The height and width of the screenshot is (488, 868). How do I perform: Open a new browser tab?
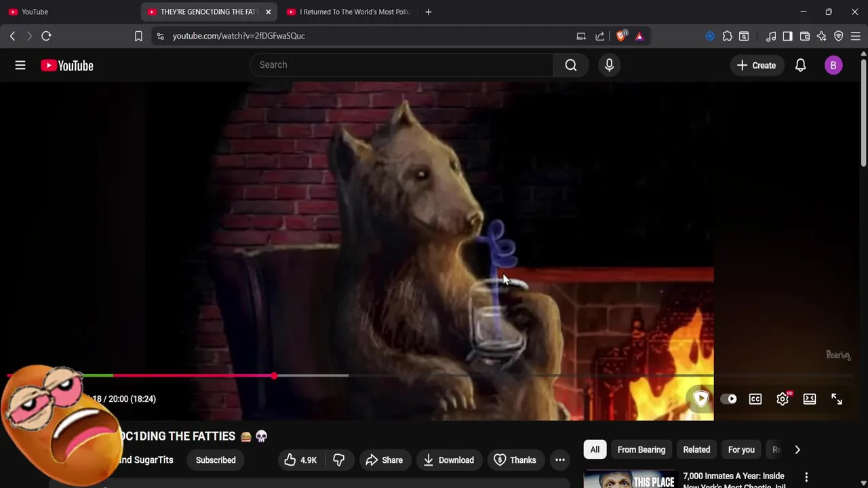[x=428, y=12]
